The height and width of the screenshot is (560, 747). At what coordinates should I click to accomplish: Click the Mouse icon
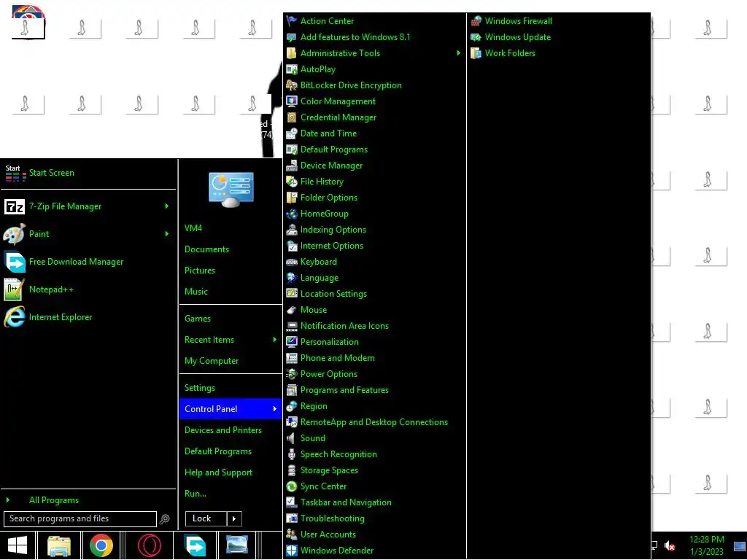(292, 310)
